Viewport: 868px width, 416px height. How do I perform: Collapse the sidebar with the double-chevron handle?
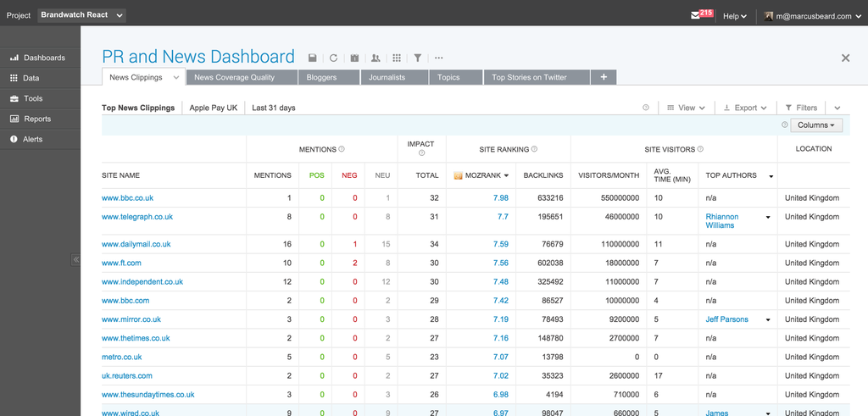75,259
